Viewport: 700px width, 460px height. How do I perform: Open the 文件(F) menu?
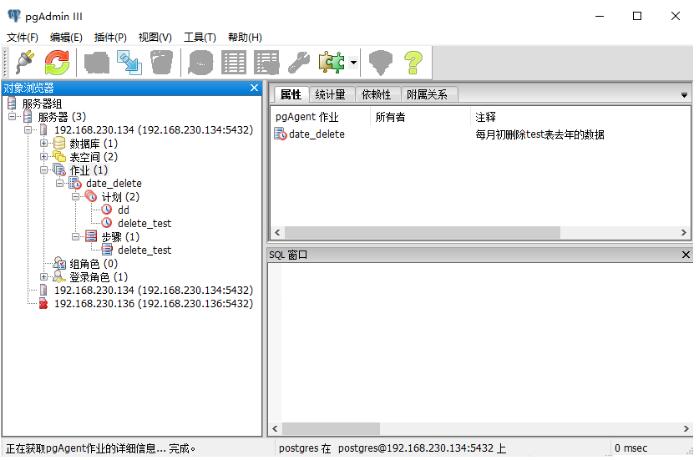pyautogui.click(x=22, y=38)
